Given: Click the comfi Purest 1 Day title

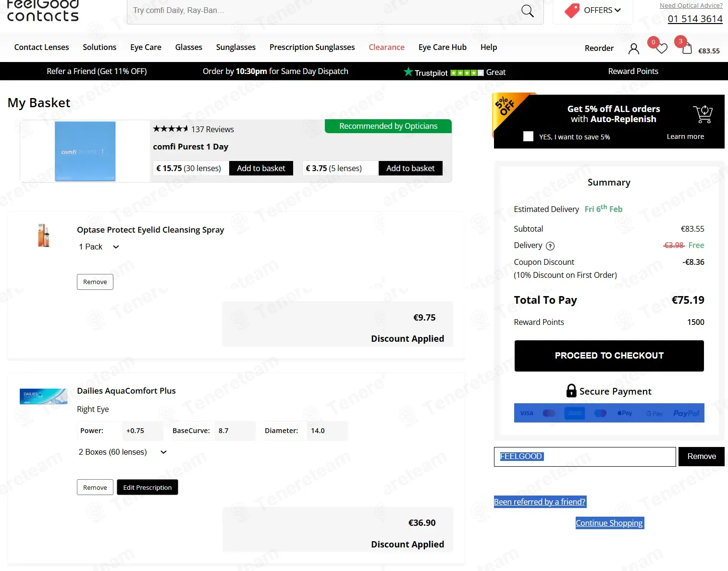Looking at the screenshot, I should pos(191,147).
